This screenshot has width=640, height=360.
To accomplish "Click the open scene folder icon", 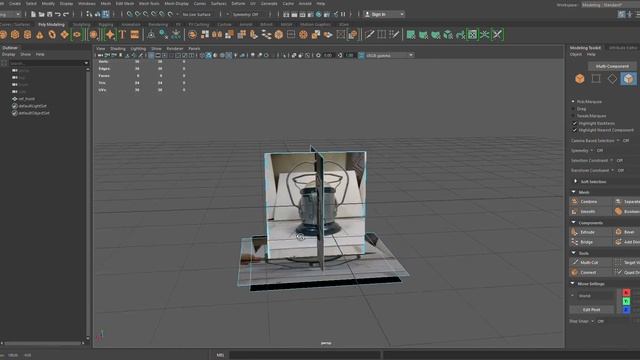I will point(41,14).
